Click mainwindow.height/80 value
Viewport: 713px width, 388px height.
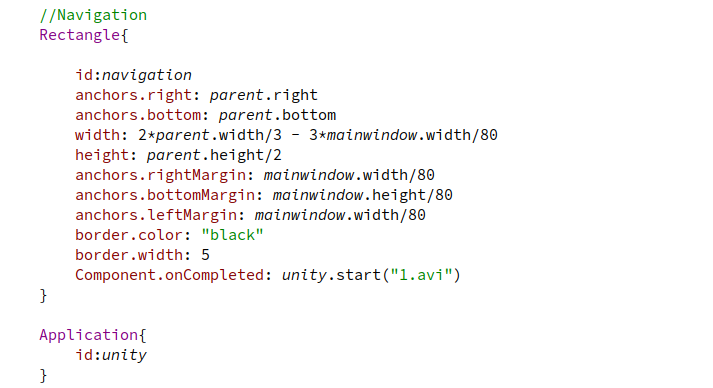pyautogui.click(x=362, y=195)
